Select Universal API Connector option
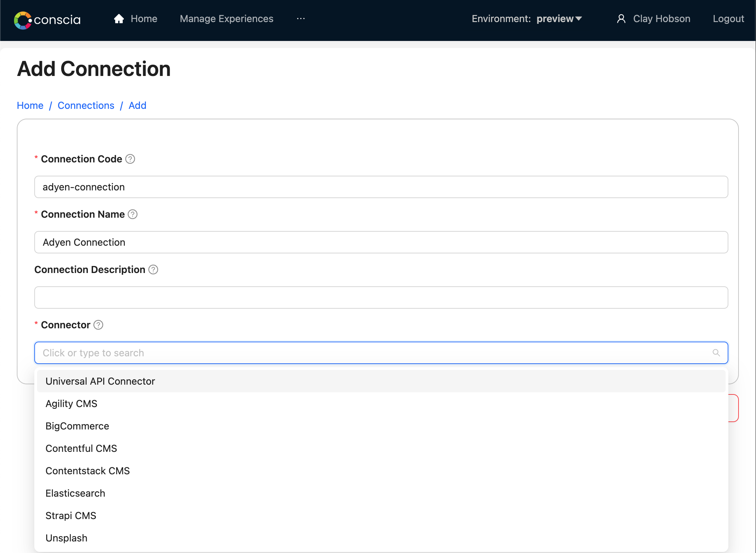This screenshot has width=756, height=553. tap(381, 381)
